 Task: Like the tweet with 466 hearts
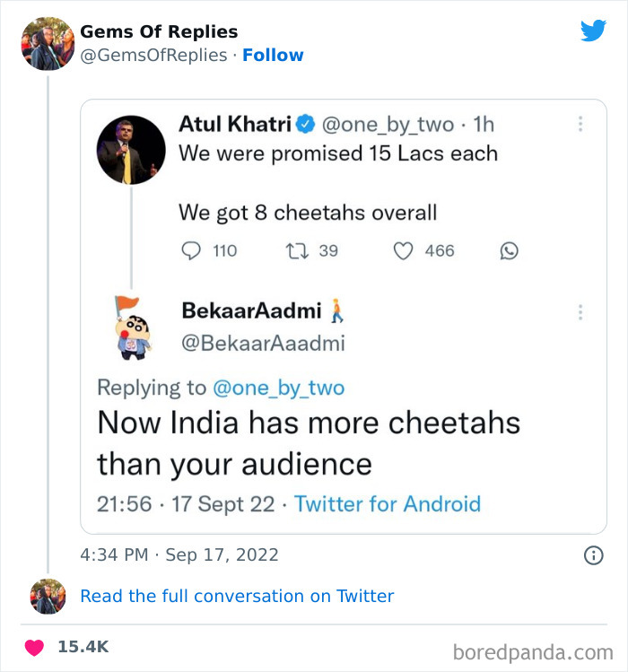point(404,251)
